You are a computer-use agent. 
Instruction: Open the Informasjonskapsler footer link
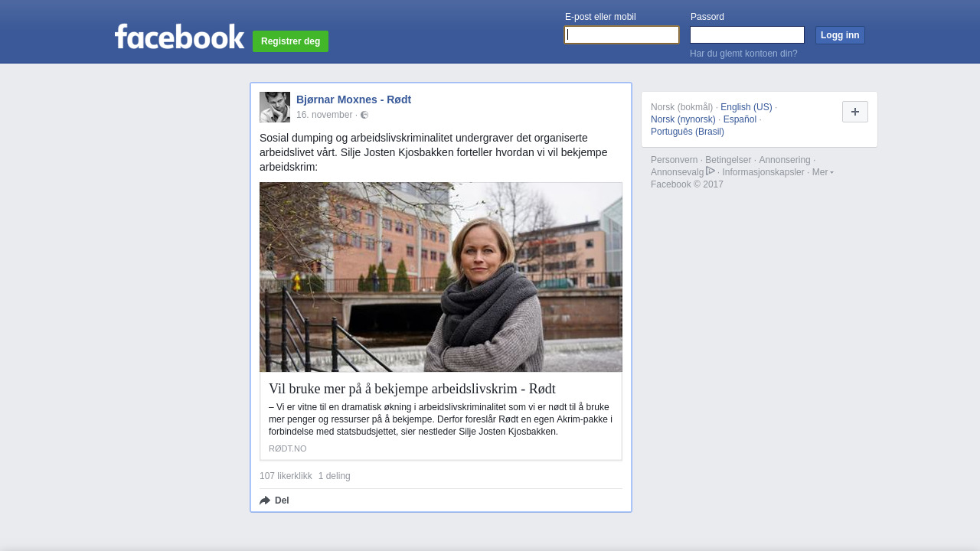763,172
